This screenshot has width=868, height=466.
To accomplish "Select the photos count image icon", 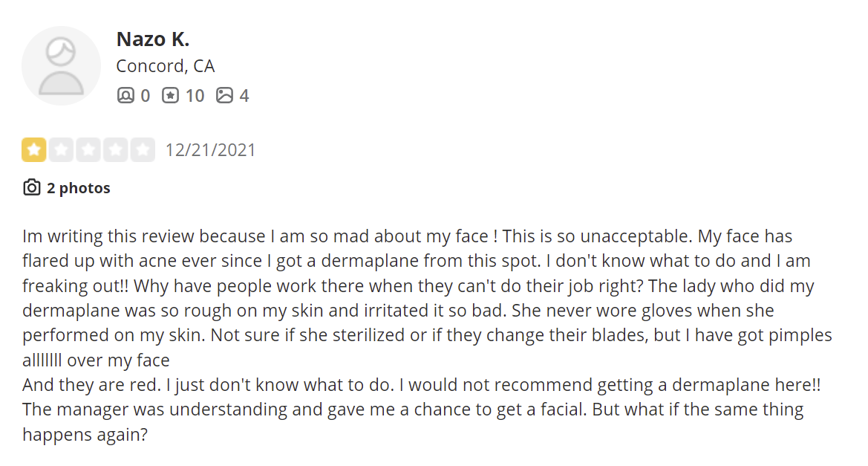I will (x=224, y=95).
